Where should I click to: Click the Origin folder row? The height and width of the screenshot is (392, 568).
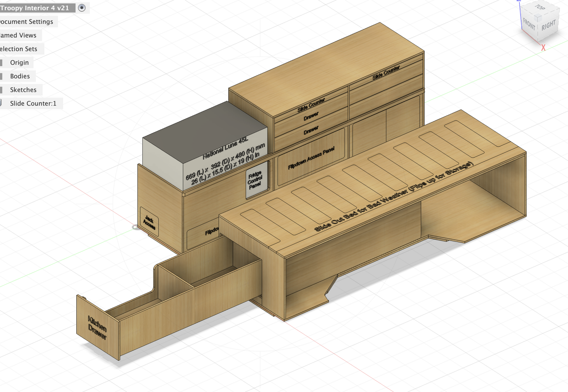[19, 62]
